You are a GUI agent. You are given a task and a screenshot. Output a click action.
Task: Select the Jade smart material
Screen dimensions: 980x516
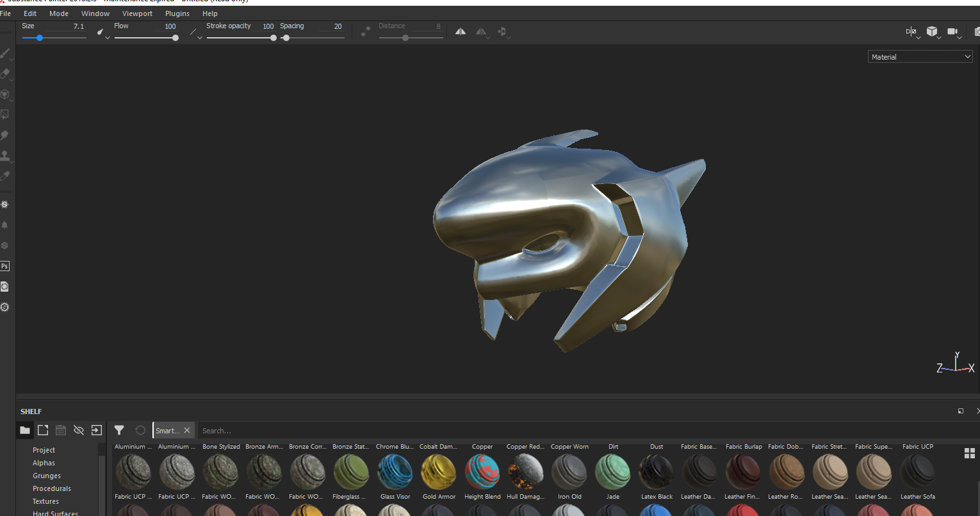coord(613,476)
